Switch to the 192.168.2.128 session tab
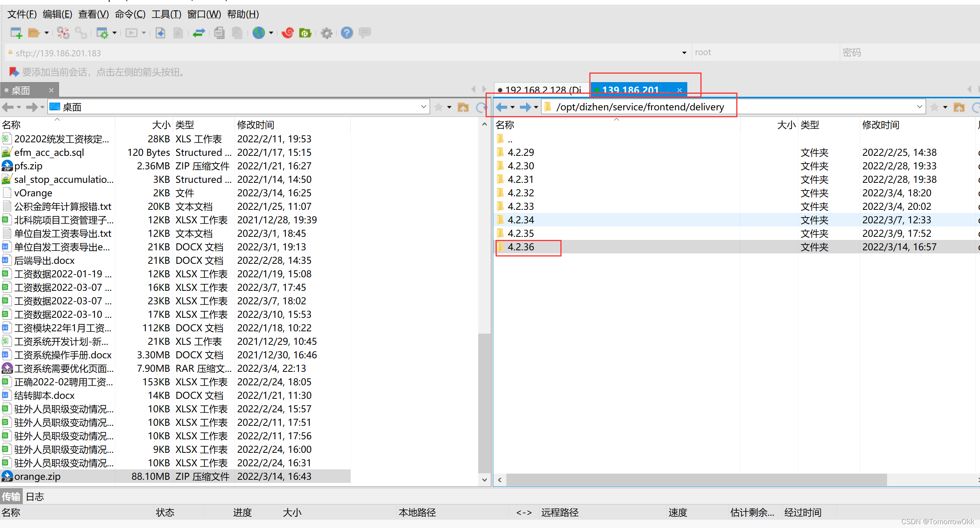 [x=542, y=90]
